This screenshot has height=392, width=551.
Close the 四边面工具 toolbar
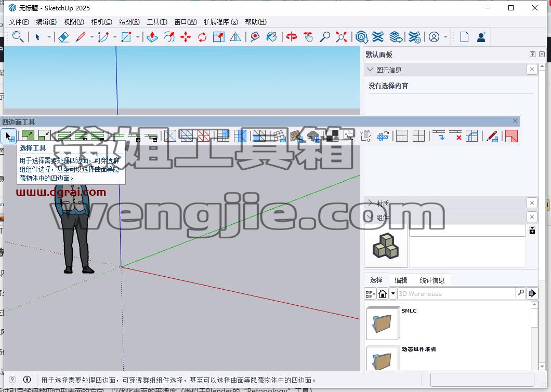click(515, 121)
